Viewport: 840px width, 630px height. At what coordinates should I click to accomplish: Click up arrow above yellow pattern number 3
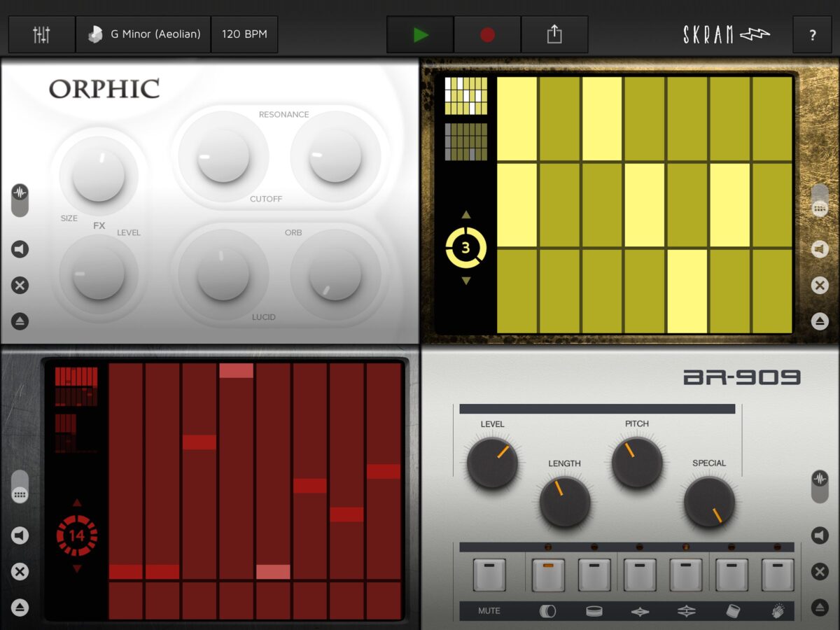[x=466, y=215]
